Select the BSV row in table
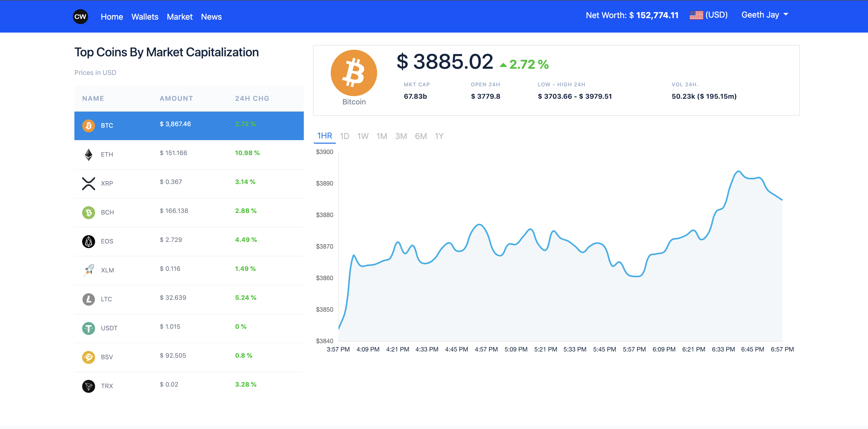This screenshot has height=429, width=868. (x=189, y=357)
